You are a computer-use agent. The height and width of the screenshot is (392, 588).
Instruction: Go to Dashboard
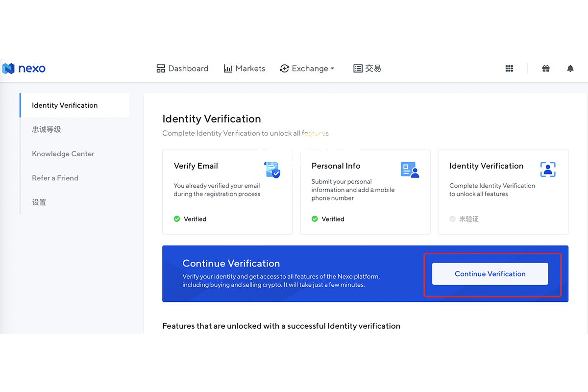click(182, 69)
